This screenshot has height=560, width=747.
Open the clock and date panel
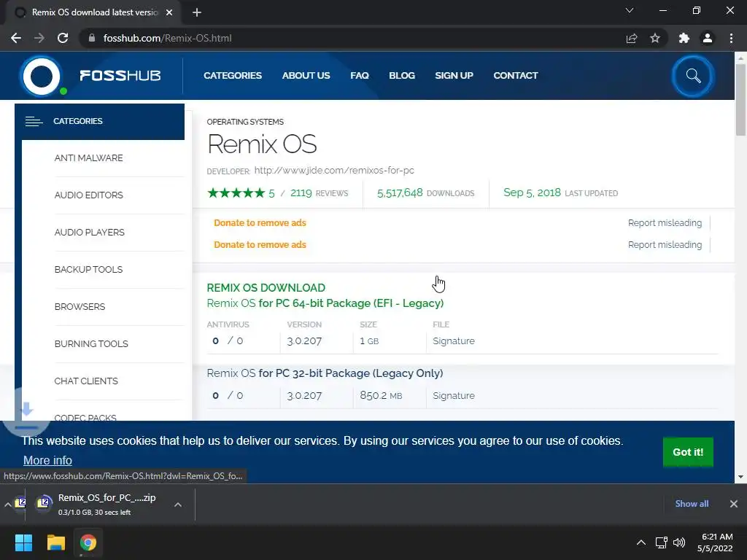(715, 542)
